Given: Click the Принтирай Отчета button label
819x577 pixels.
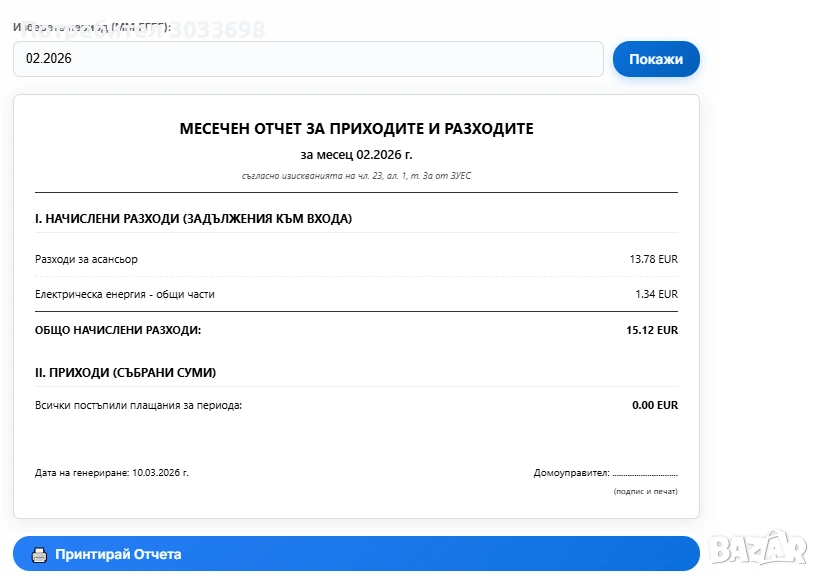Looking at the screenshot, I should [118, 554].
